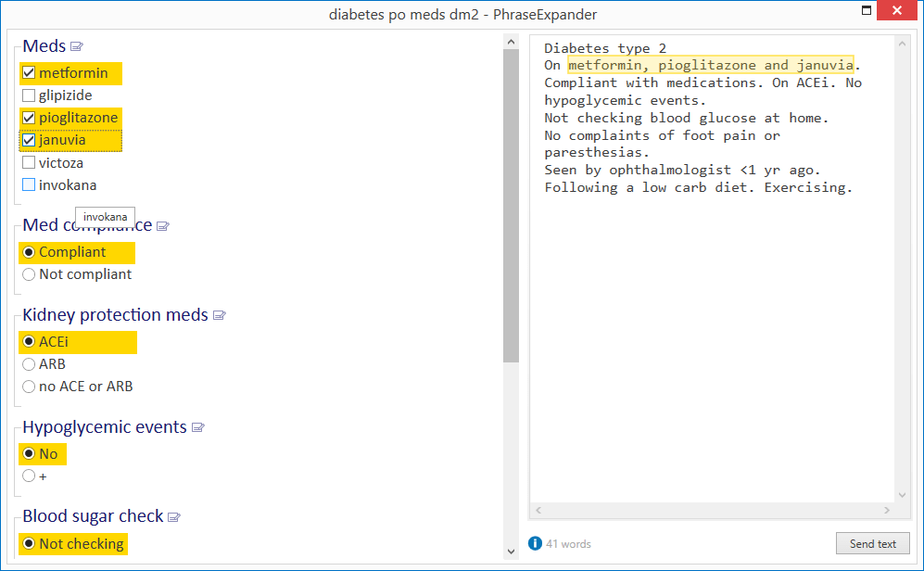Uncheck the metformin checkbox
Viewport: 924px width, 571px height.
tap(29, 73)
